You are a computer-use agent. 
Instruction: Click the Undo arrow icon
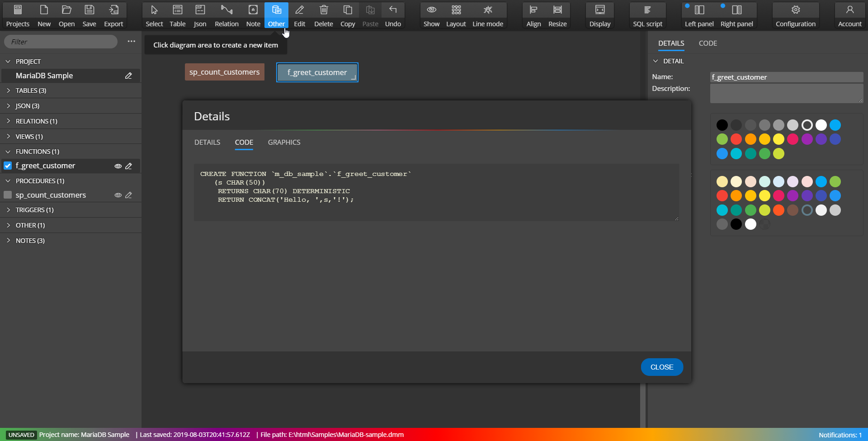pos(393,16)
